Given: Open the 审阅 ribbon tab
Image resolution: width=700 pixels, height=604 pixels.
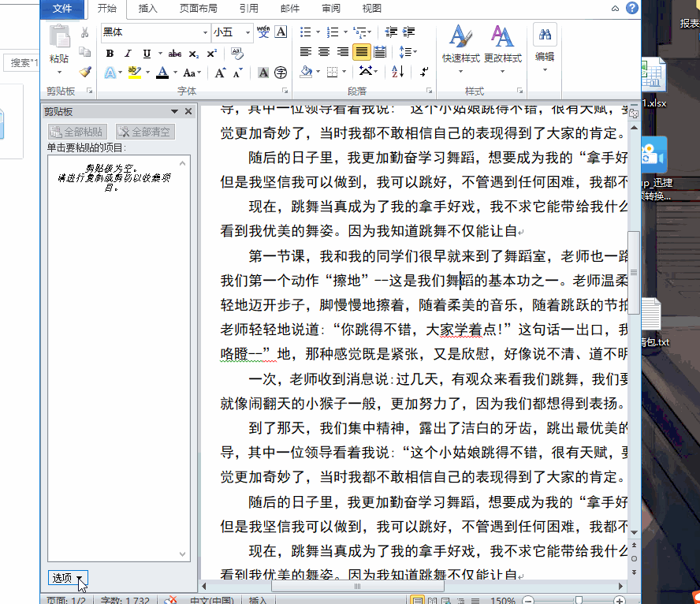Looking at the screenshot, I should 330,9.
